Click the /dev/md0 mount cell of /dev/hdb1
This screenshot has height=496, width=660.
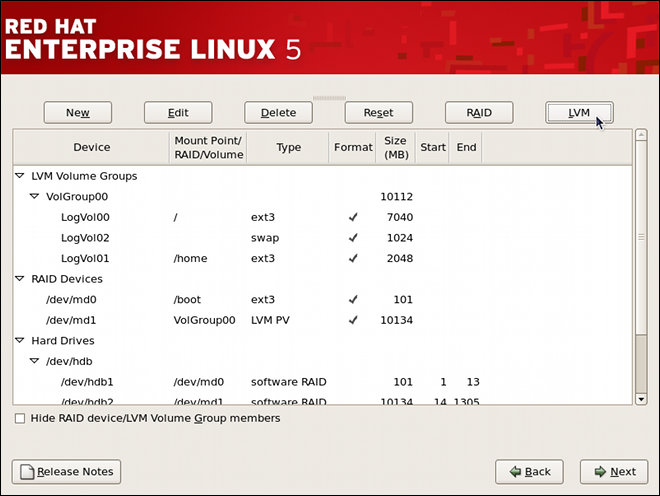[x=199, y=382]
